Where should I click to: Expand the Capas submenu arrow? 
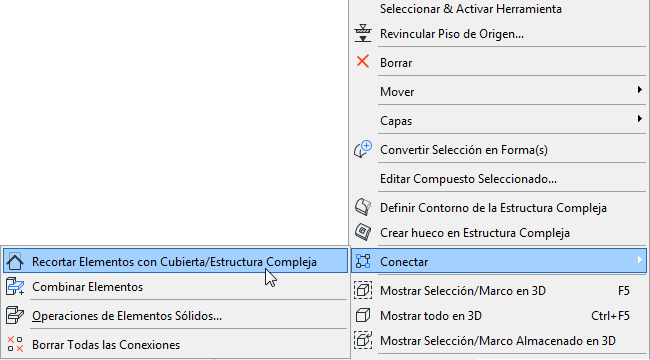(x=640, y=119)
